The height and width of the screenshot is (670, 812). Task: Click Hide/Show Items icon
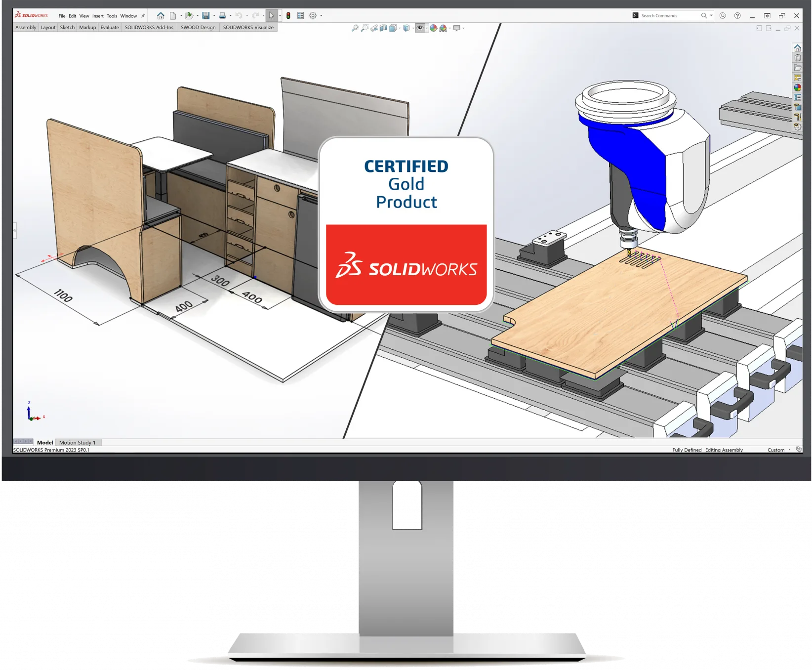[420, 28]
